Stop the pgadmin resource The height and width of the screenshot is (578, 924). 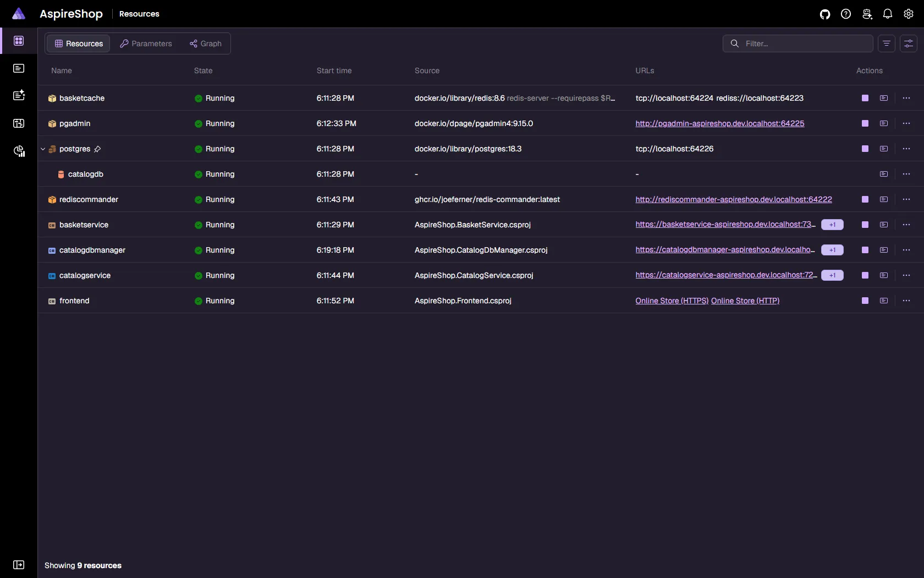tap(865, 123)
